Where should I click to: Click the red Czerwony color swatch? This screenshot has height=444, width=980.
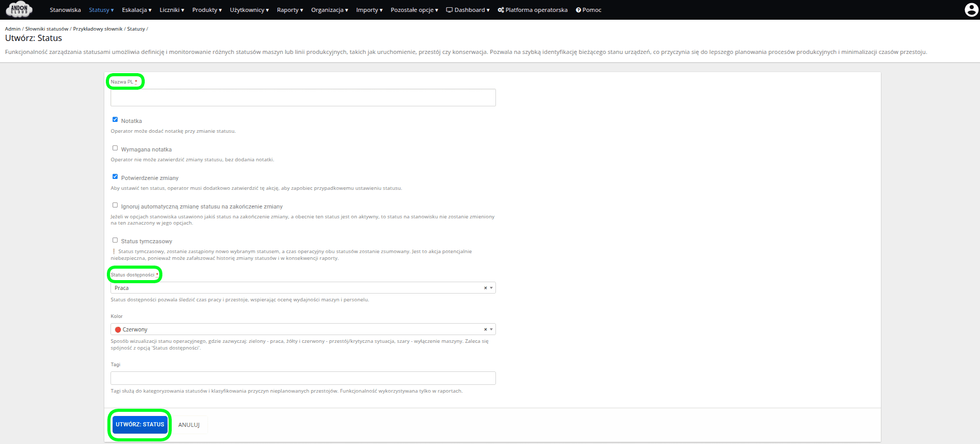[118, 329]
